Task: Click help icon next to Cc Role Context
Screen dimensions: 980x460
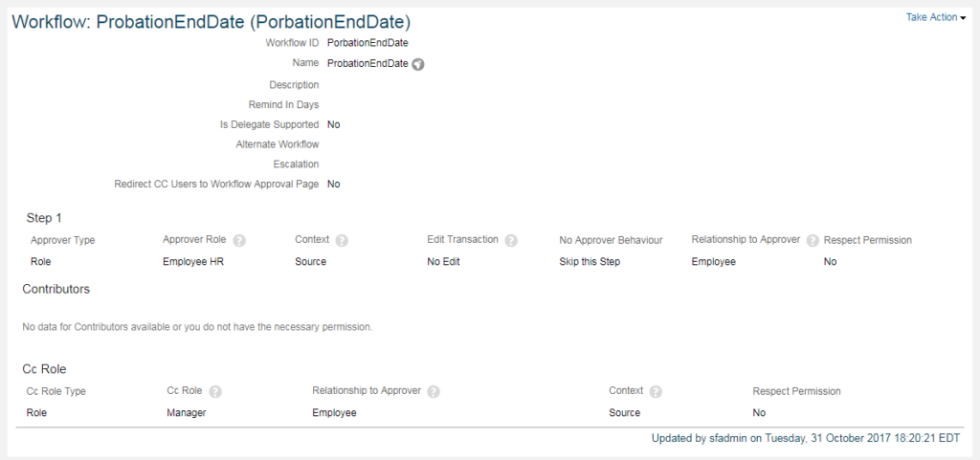Action: click(656, 392)
